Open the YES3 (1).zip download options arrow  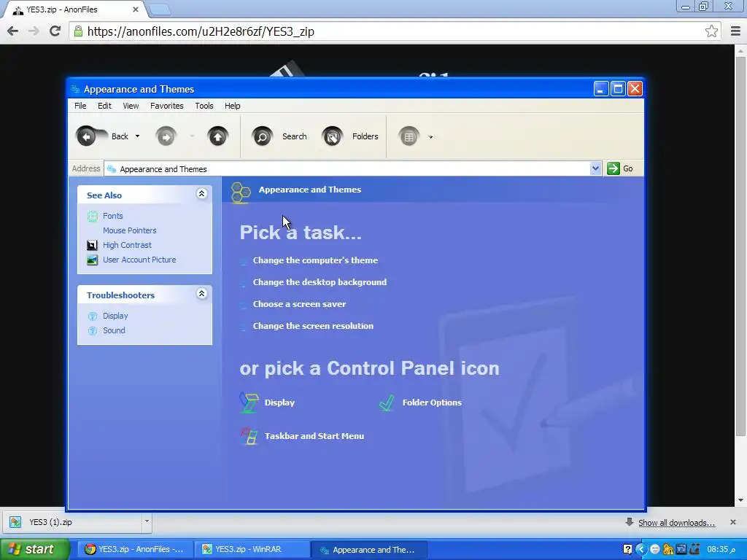[x=147, y=522]
